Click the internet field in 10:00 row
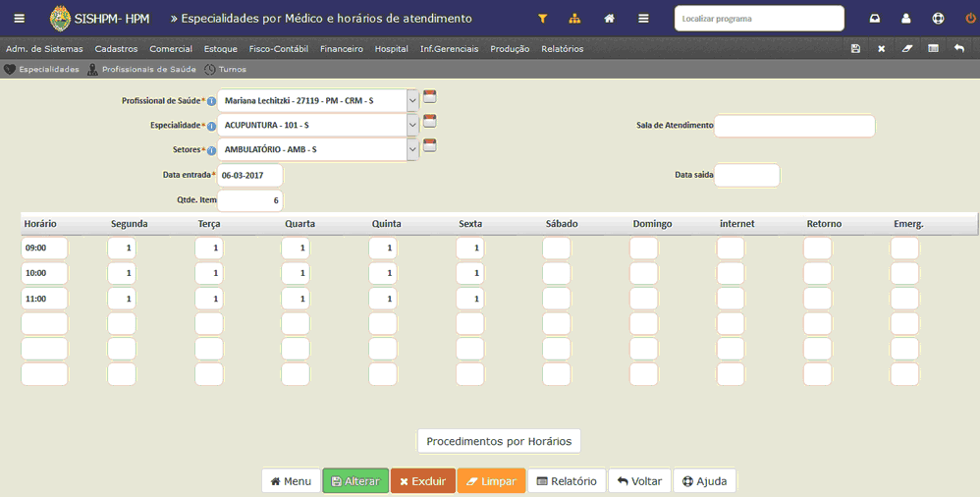The height and width of the screenshot is (497, 980). click(731, 273)
